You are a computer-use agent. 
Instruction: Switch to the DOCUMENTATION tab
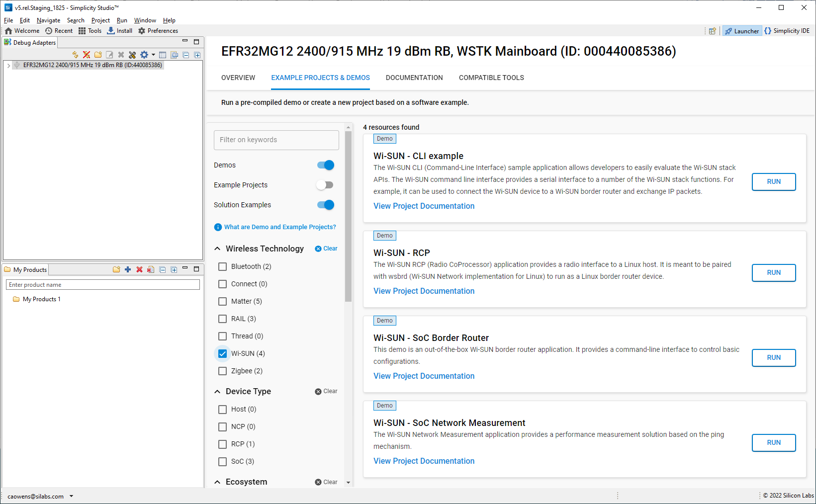(414, 78)
